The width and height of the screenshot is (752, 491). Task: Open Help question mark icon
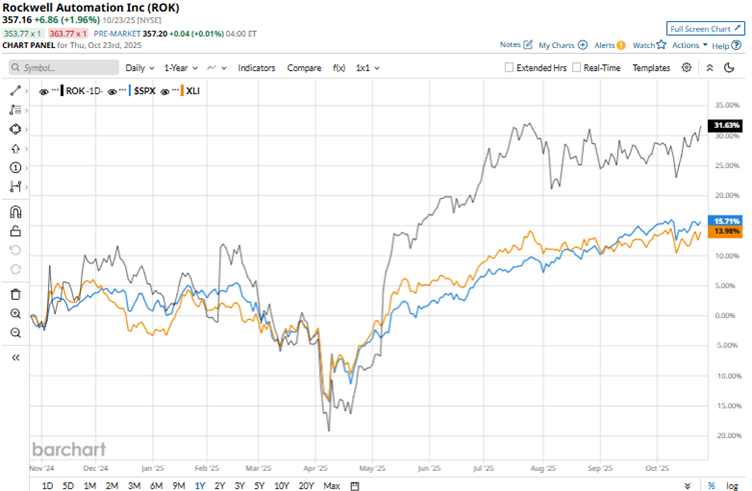click(737, 45)
